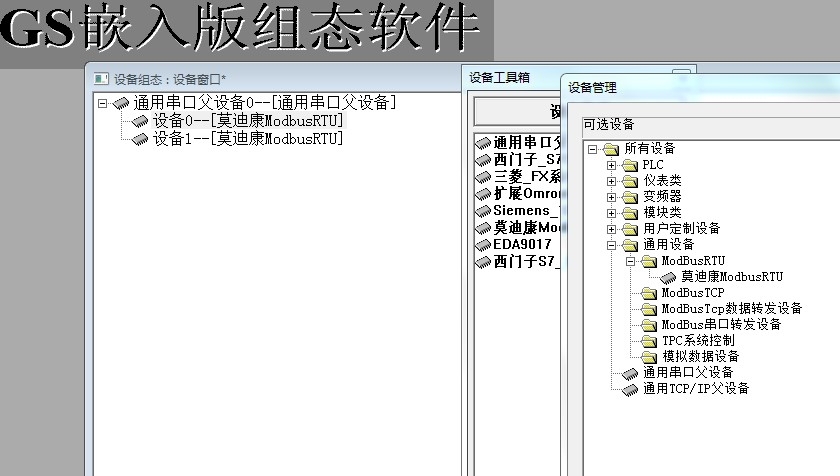The width and height of the screenshot is (840, 476).
Task: Select 莫迪康ModbusRTU in 可选设备 tree
Action: coord(732,277)
